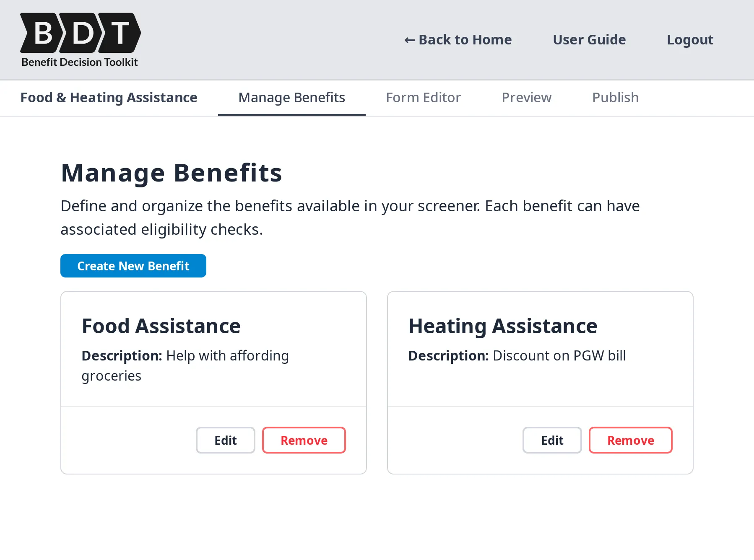The height and width of the screenshot is (560, 754).
Task: Select the Food & Heating Assistance tab
Action: [x=109, y=97]
